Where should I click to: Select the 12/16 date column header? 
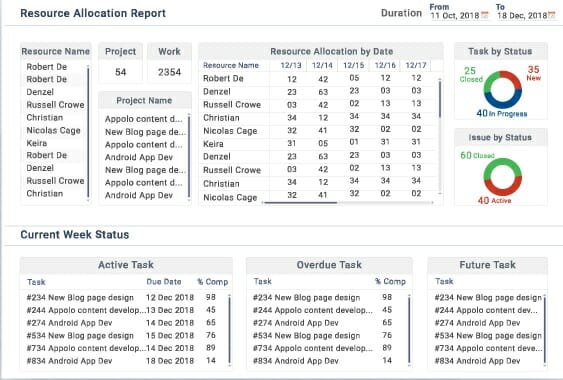tap(385, 65)
